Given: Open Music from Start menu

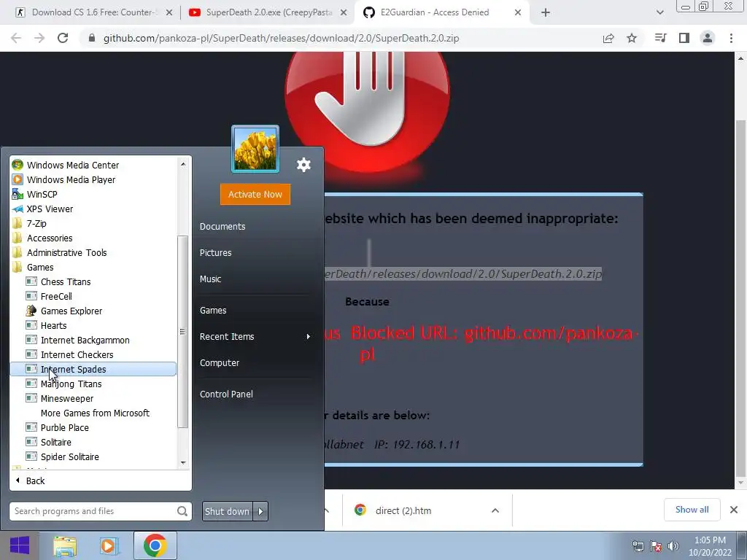Looking at the screenshot, I should point(210,279).
